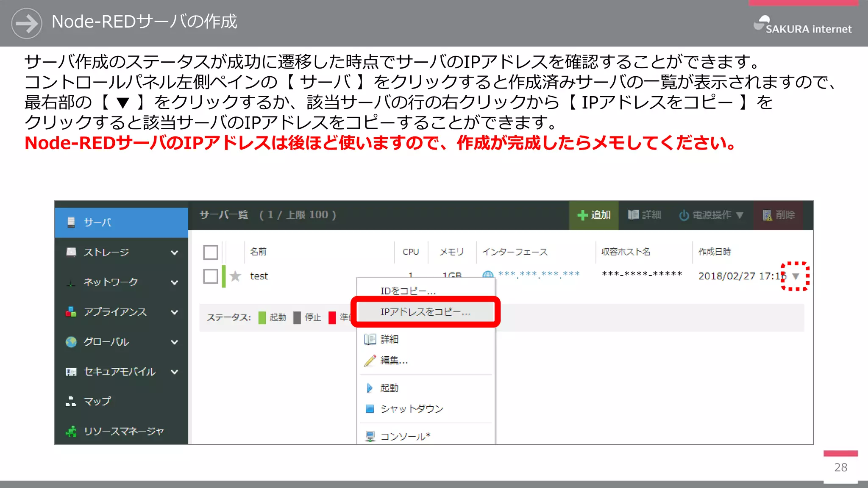The height and width of the screenshot is (488, 868).
Task: Click the サーバ一覧 panel title
Action: [224, 215]
